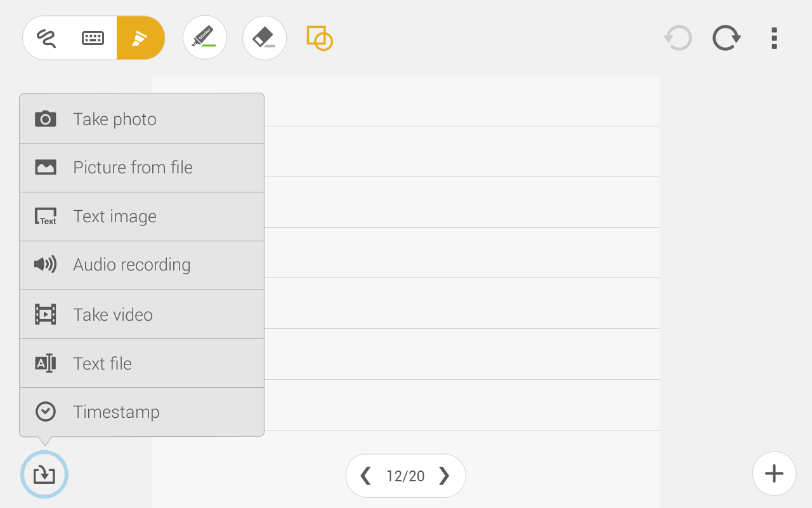The width and height of the screenshot is (812, 508).
Task: Choose Take photo from the insert menu
Action: (x=114, y=118)
